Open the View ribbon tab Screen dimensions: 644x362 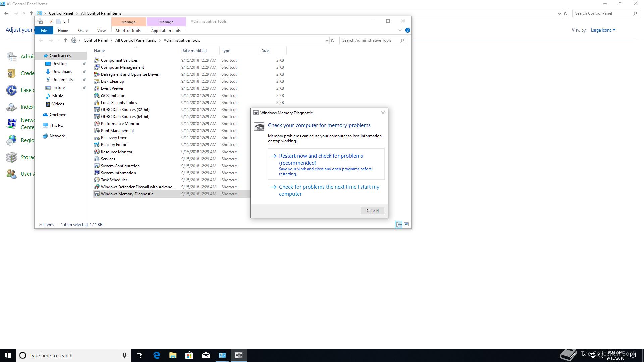[x=101, y=31]
